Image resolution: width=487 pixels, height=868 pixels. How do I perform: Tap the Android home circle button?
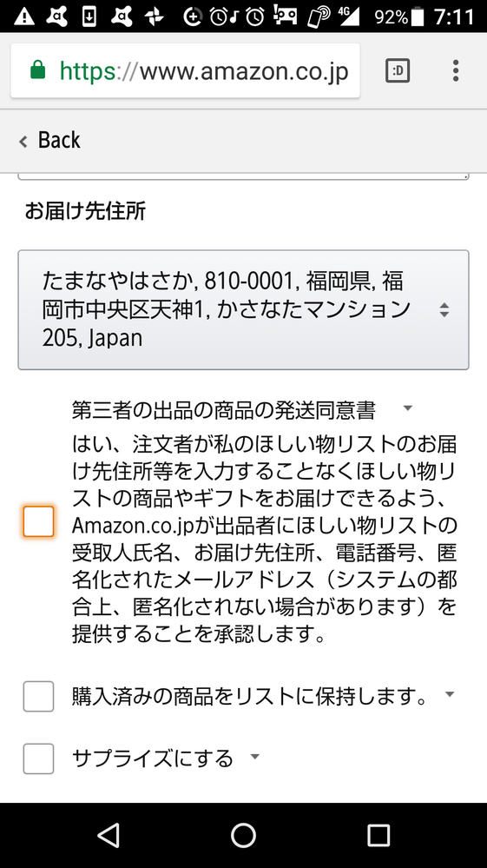point(243,835)
